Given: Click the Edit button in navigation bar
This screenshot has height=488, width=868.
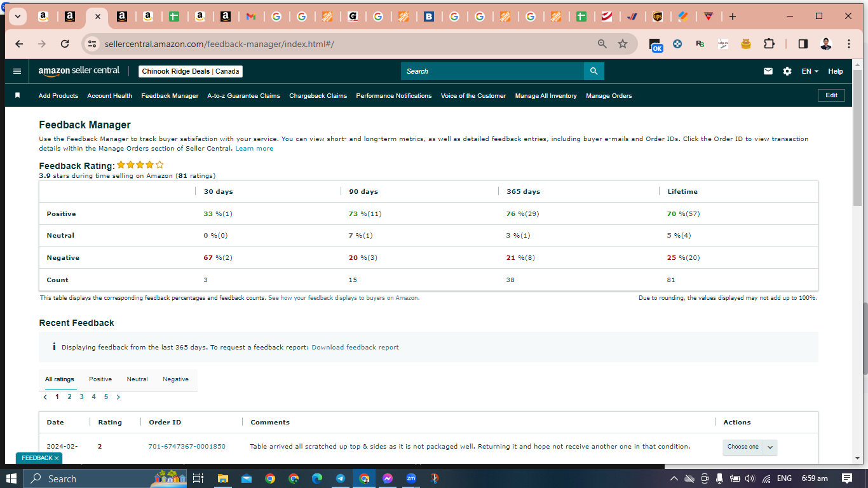Looking at the screenshot, I should (831, 95).
